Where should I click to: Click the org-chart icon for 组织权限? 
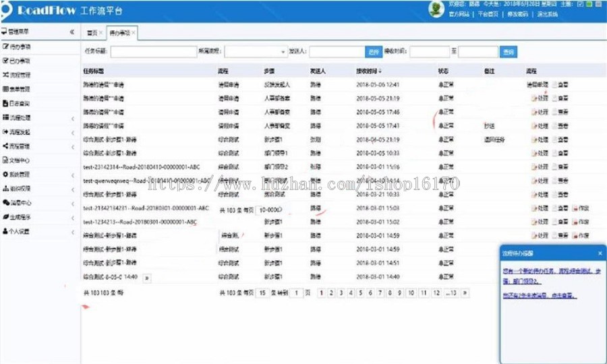(x=5, y=188)
